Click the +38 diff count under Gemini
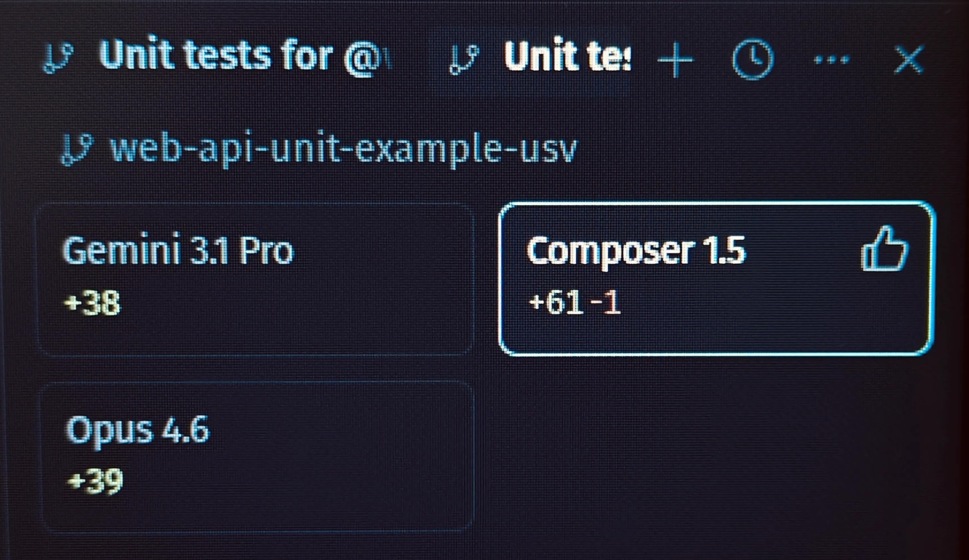The image size is (969, 560). [92, 303]
